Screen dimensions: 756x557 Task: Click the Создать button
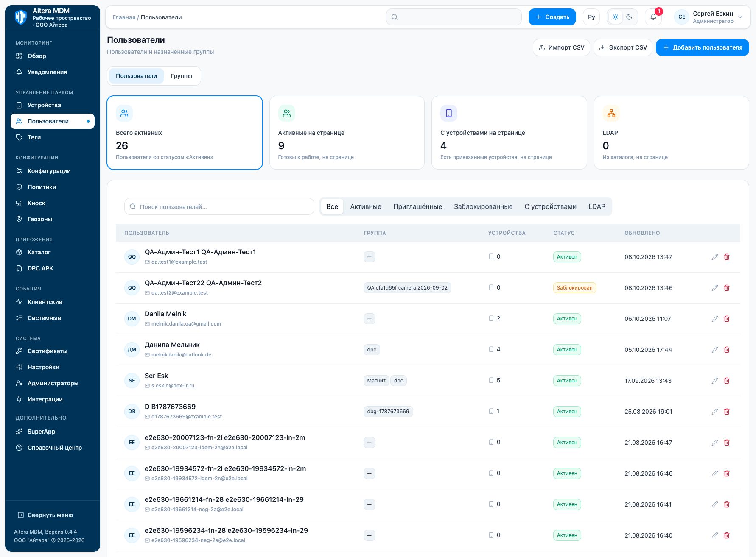[x=552, y=17]
